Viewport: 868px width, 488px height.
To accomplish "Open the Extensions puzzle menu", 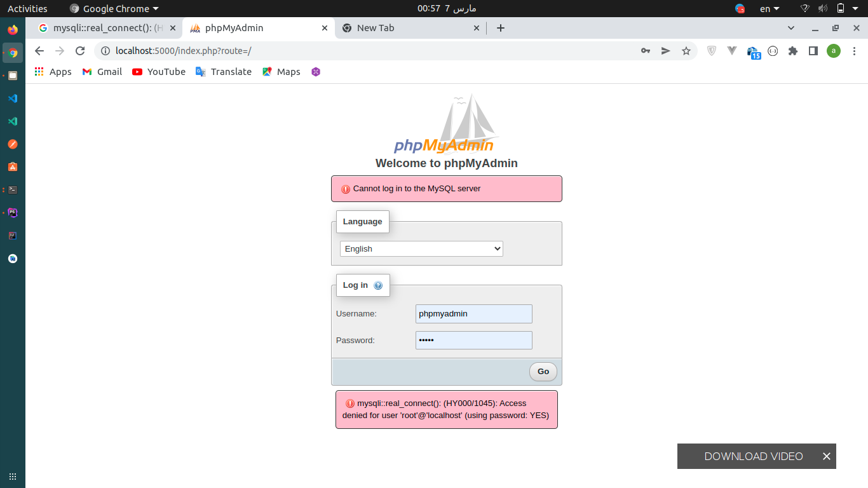I will (793, 51).
